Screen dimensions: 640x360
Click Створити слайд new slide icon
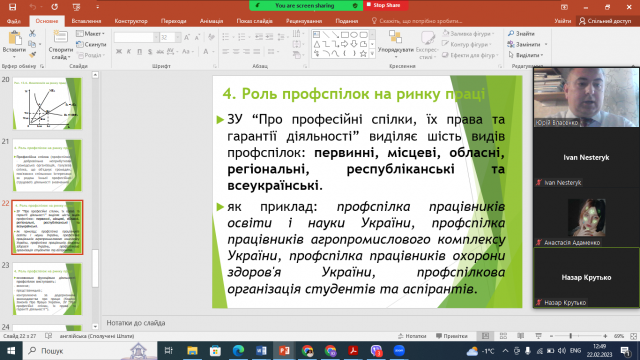coord(60,37)
